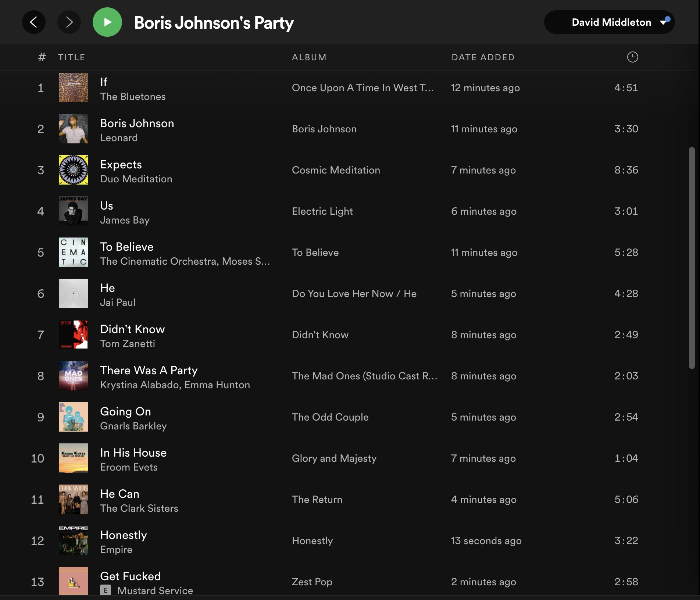Viewport: 700px width, 600px height.
Task: Open the album The Return
Action: pos(317,500)
